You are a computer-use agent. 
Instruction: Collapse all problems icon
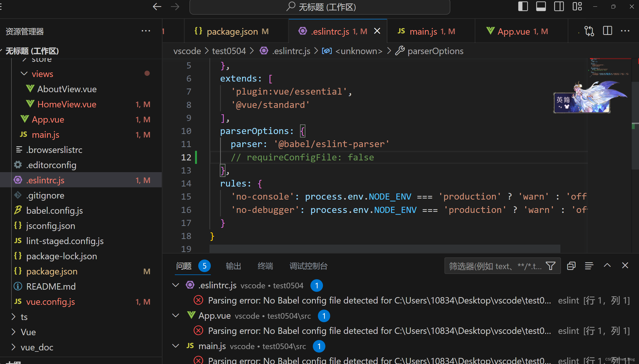click(x=571, y=266)
